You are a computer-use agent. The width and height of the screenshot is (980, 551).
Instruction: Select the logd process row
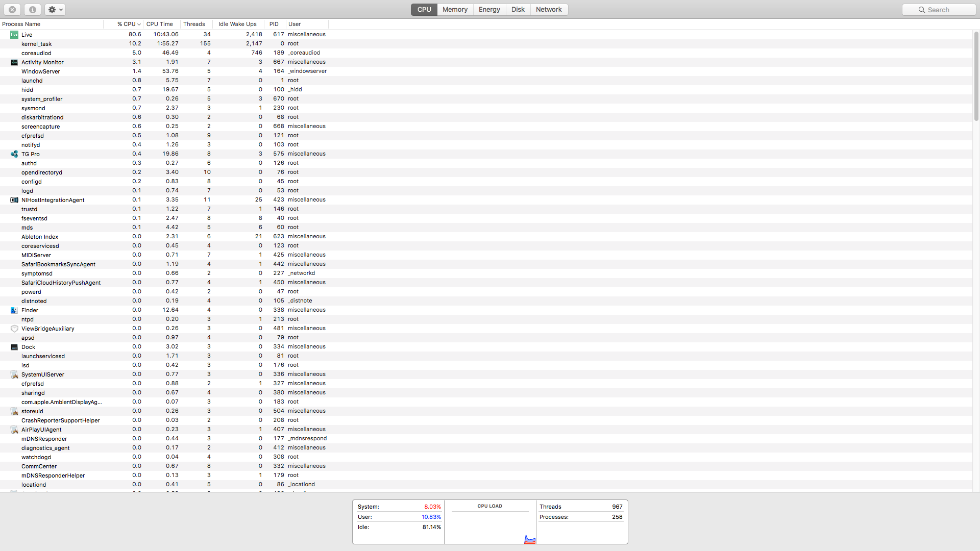[x=486, y=191]
